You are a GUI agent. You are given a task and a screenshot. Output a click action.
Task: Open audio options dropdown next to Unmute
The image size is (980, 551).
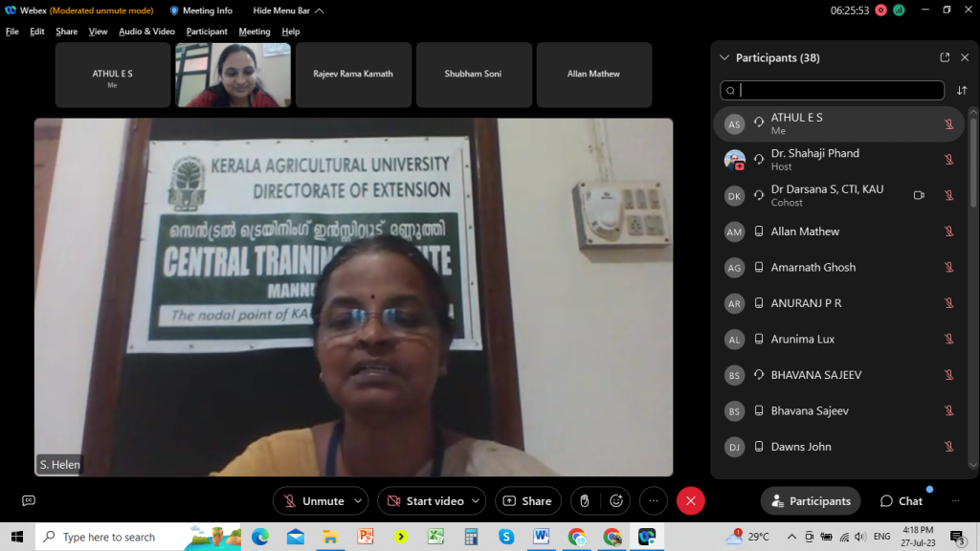click(358, 501)
